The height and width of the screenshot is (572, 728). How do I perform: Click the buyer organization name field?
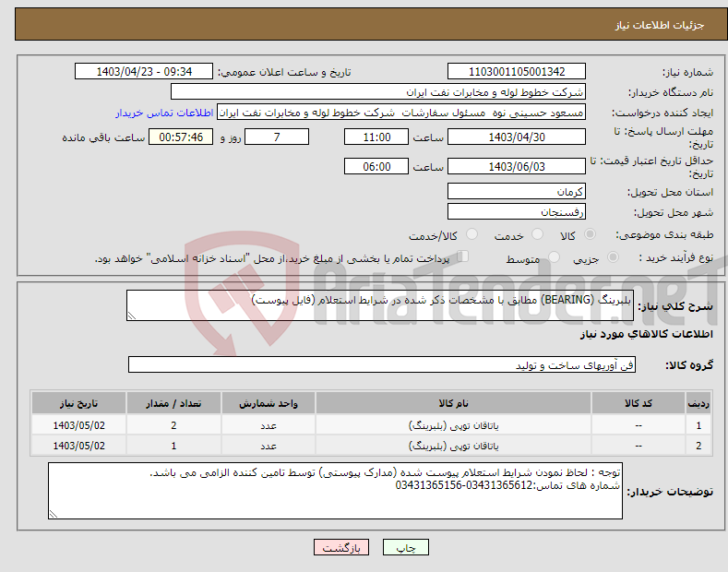(x=378, y=92)
